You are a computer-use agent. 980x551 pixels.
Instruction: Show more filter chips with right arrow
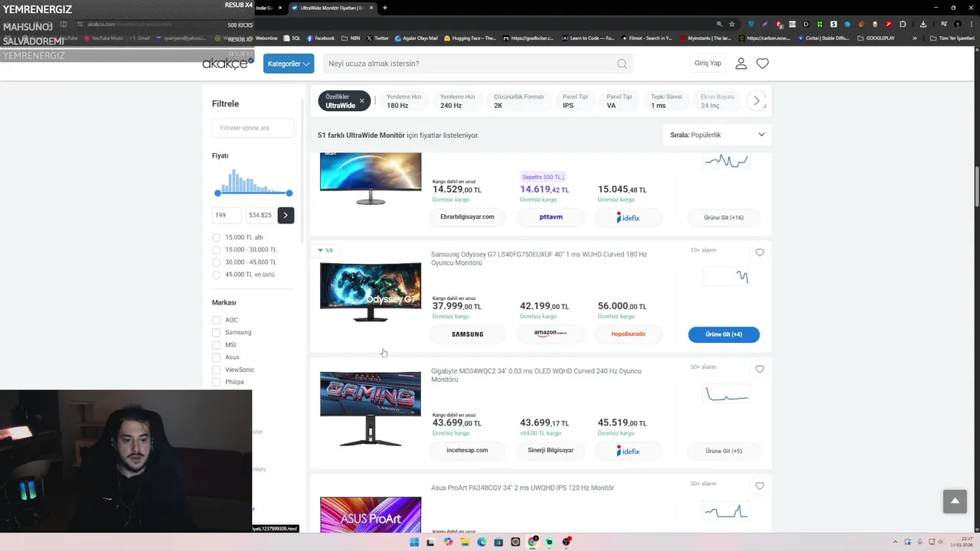tap(756, 101)
